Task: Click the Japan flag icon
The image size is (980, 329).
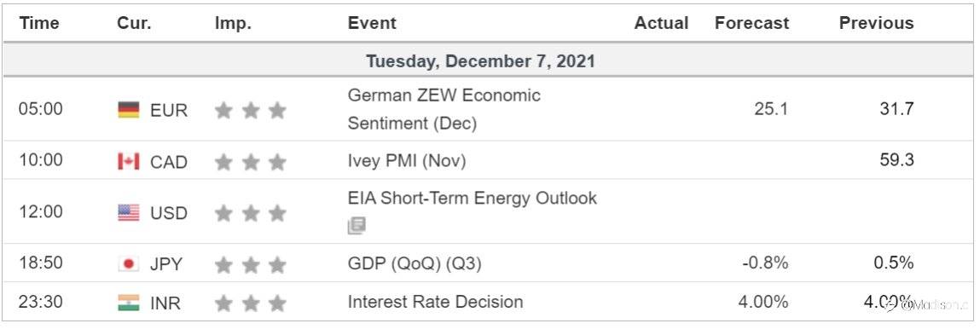Action: tap(129, 264)
